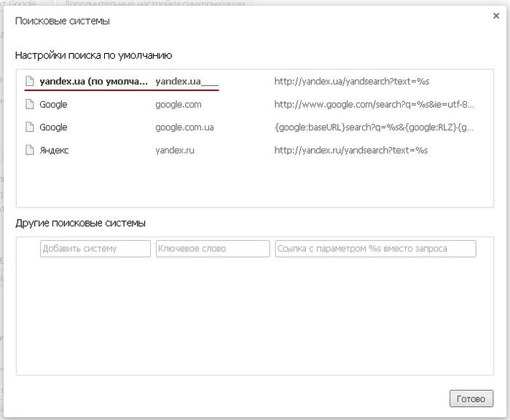Click the google.com keyword
The height and width of the screenshot is (420, 510).
pos(178,105)
